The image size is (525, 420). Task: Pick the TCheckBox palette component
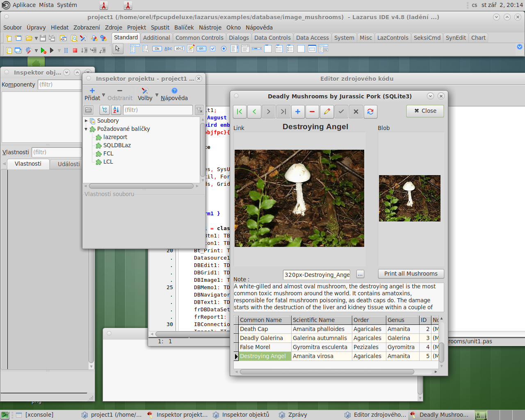[x=212, y=49]
